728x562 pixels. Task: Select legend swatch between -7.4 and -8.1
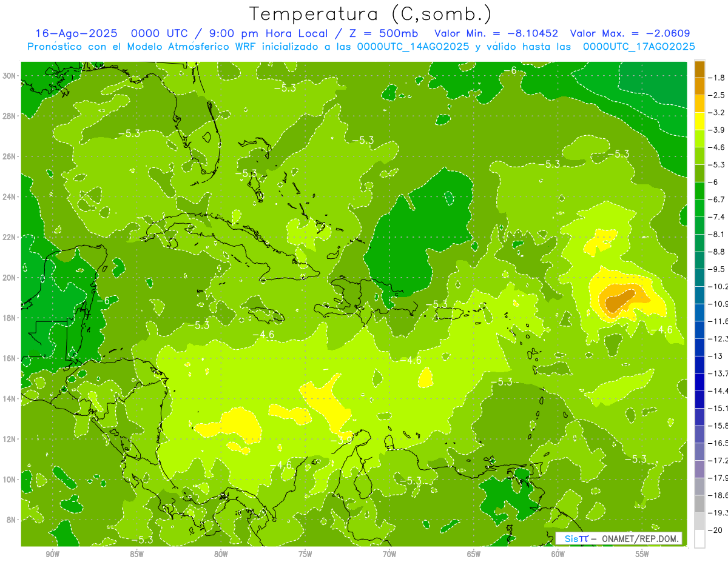(x=699, y=226)
